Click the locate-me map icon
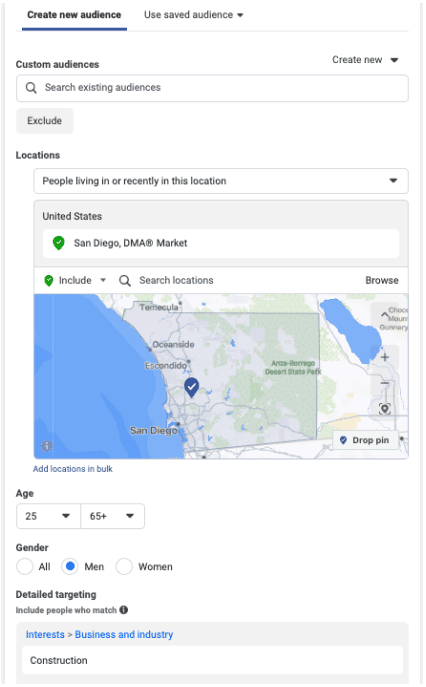Viewport: 426px width, 687px height. tap(385, 409)
